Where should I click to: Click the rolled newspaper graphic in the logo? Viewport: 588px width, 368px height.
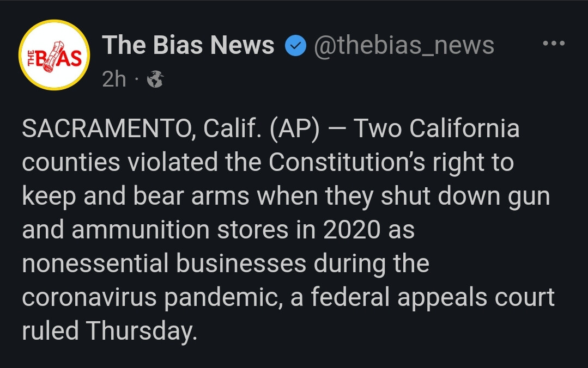pos(51,56)
